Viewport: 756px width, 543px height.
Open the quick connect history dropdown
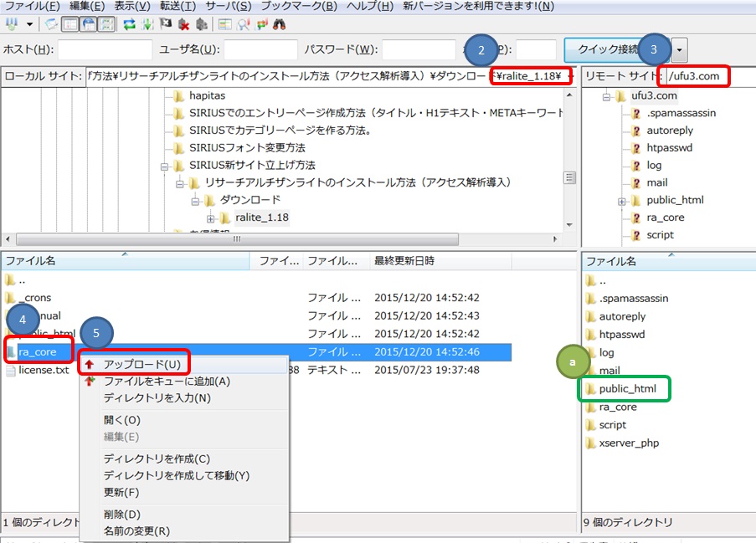tap(679, 50)
